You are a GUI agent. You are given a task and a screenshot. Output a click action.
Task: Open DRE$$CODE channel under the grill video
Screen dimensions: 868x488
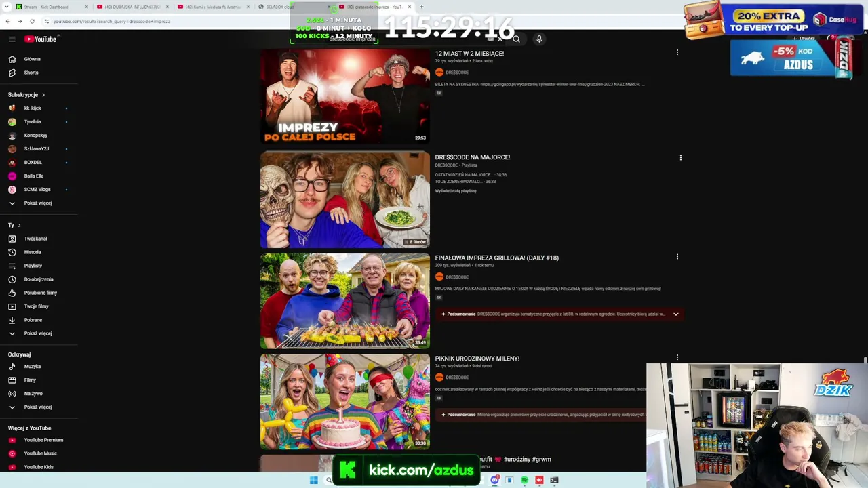[x=457, y=277]
